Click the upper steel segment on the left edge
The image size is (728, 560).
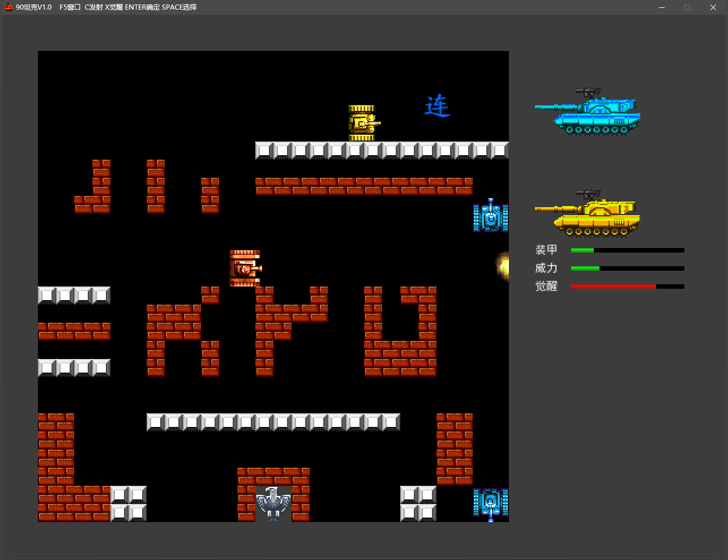click(74, 295)
